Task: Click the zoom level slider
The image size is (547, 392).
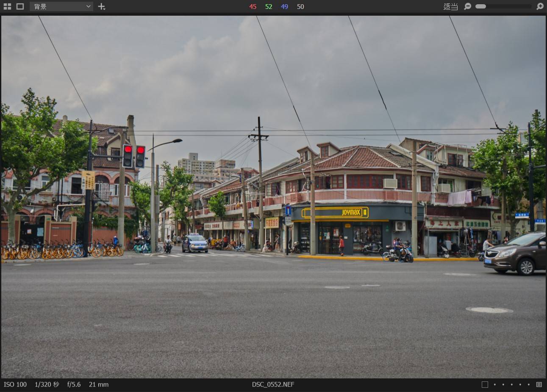Action: (x=503, y=6)
